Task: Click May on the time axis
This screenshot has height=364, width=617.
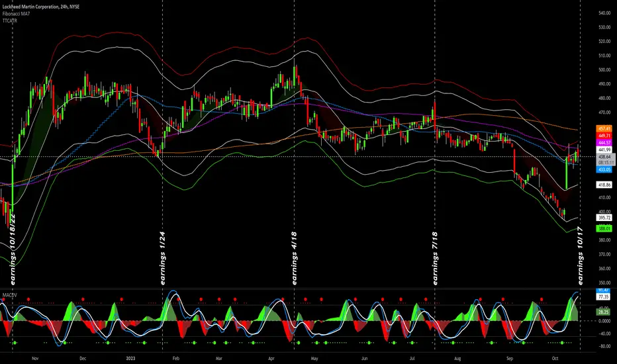Action: point(314,359)
